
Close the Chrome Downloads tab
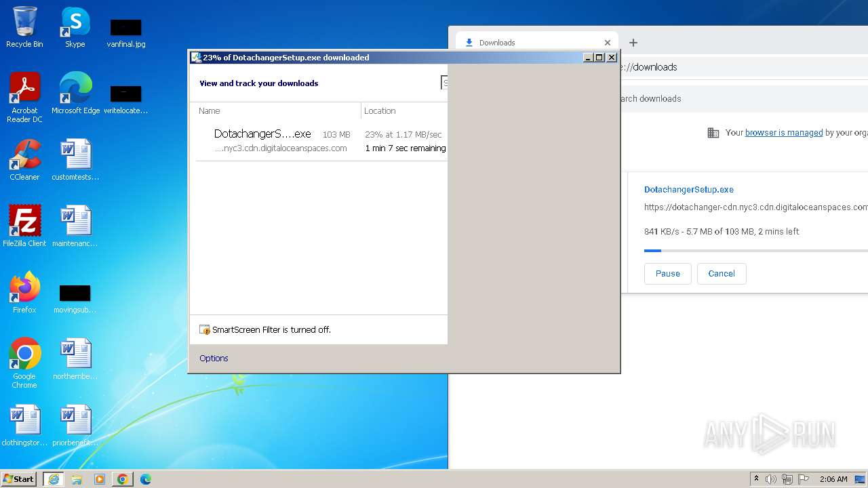[608, 43]
